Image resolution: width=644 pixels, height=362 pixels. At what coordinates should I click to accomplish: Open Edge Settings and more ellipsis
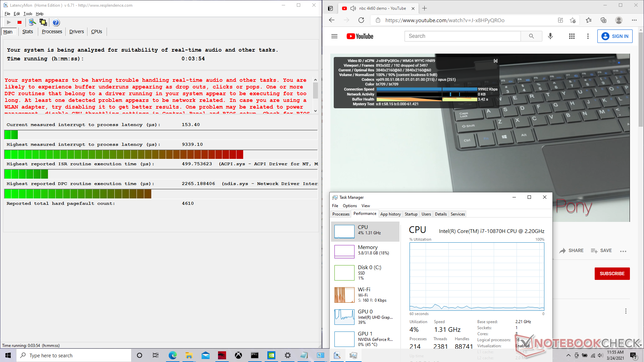634,20
